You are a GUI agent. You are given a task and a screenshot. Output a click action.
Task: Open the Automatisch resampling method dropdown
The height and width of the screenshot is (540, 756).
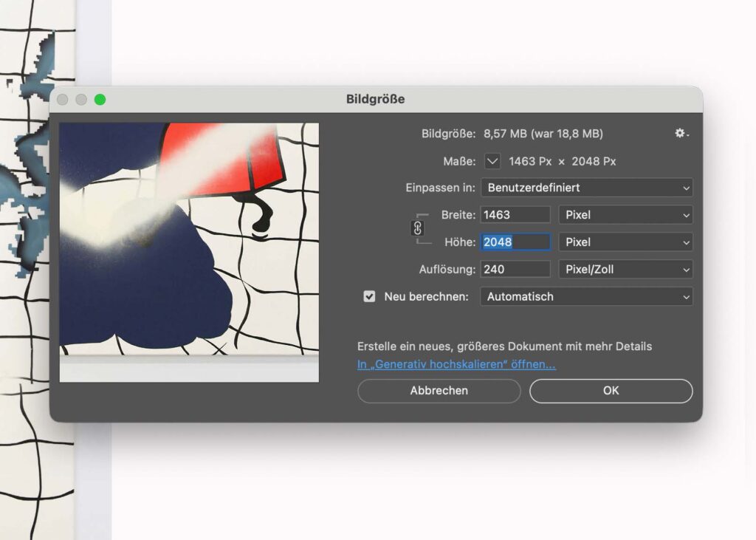coord(586,297)
